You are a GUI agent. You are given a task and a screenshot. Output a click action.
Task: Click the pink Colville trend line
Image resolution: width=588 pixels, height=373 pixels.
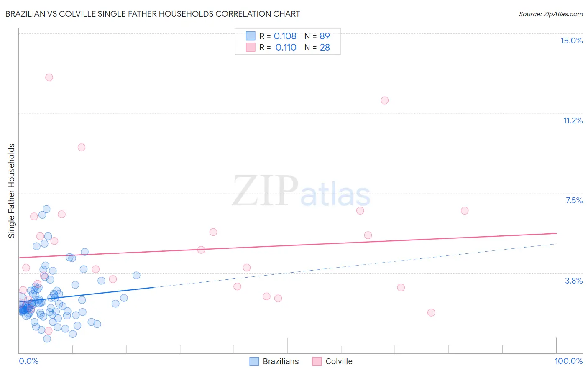click(x=288, y=245)
